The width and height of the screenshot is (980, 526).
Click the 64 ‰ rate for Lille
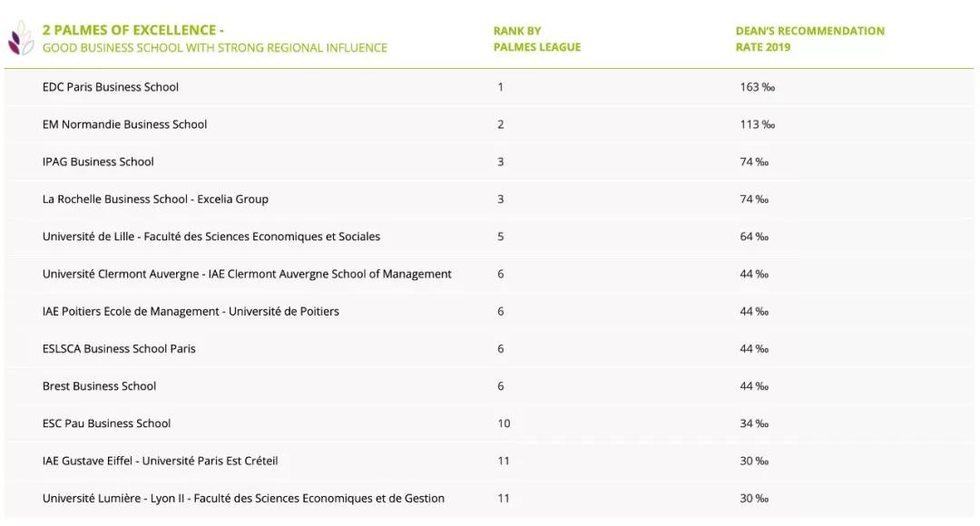(754, 237)
